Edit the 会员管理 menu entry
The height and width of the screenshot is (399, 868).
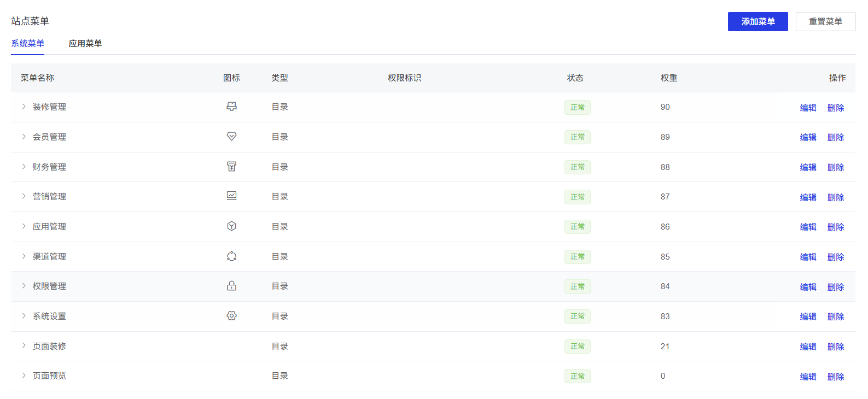808,137
